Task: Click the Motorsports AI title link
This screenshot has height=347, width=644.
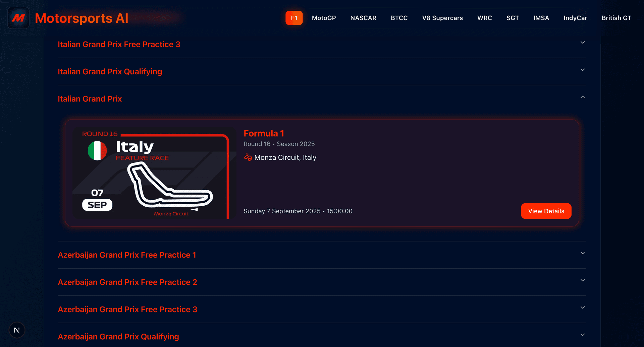Action: pyautogui.click(x=82, y=18)
